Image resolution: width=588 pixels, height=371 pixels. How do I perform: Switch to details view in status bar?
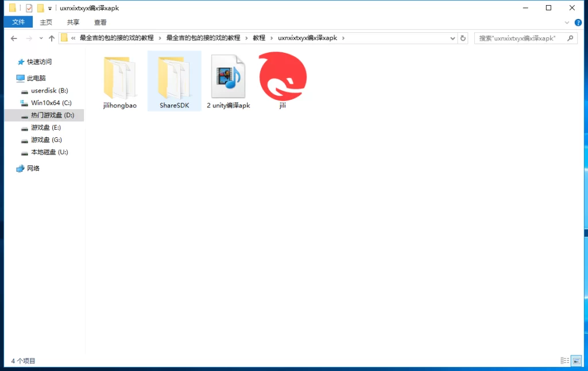(566, 361)
